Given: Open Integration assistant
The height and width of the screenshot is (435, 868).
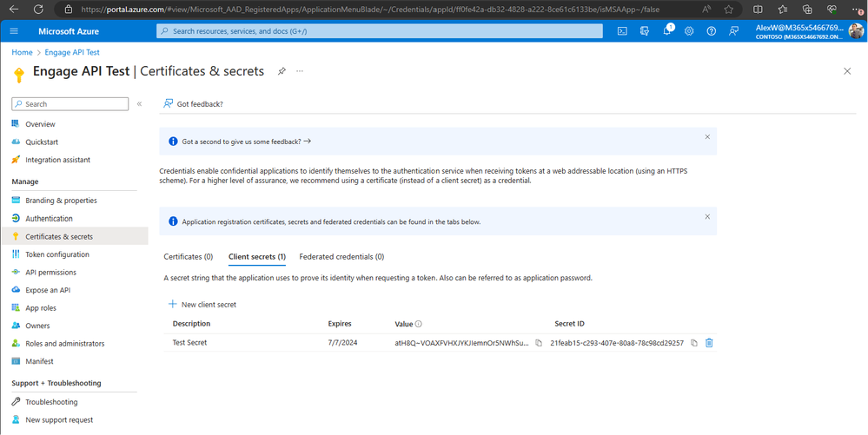Looking at the screenshot, I should 57,160.
